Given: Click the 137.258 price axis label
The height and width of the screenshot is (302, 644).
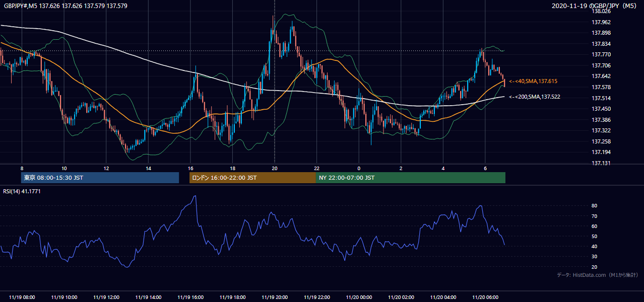Looking at the screenshot, I should [601, 141].
